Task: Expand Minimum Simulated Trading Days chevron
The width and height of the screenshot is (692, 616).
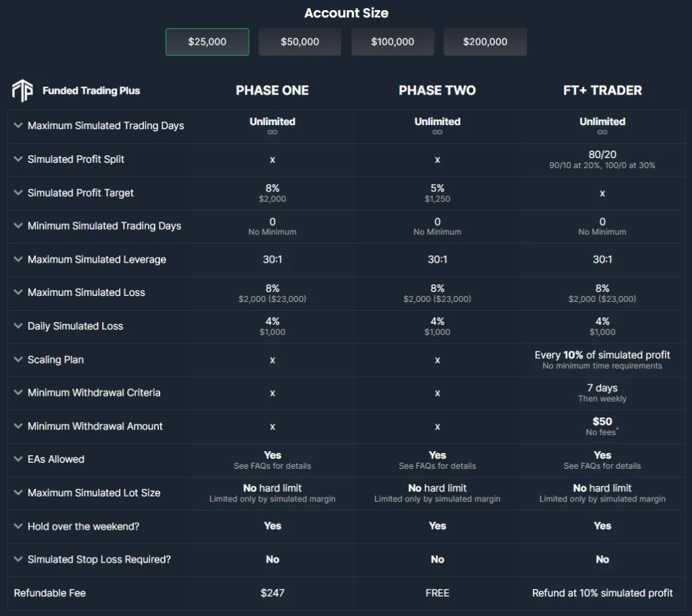Action: [x=18, y=226]
